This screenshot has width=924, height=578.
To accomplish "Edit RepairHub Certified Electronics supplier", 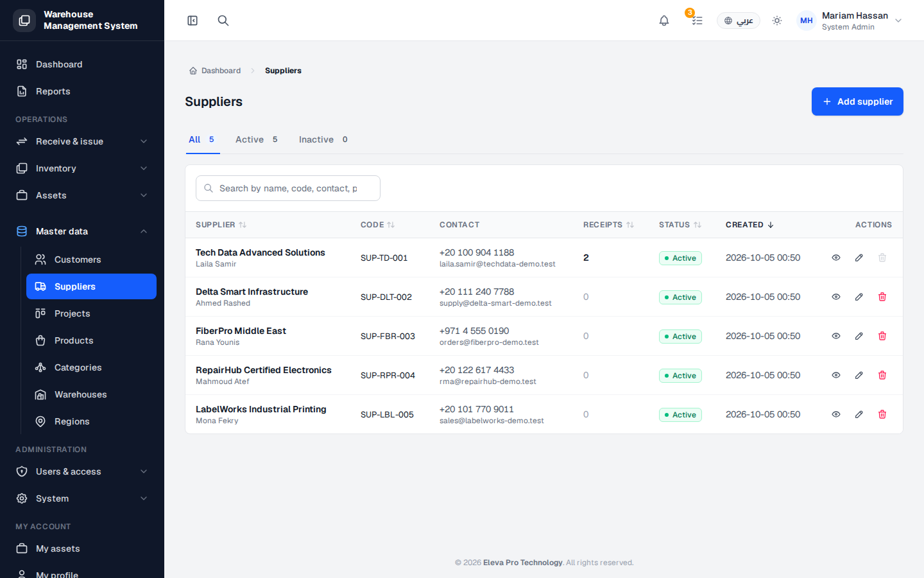I will [x=859, y=375].
